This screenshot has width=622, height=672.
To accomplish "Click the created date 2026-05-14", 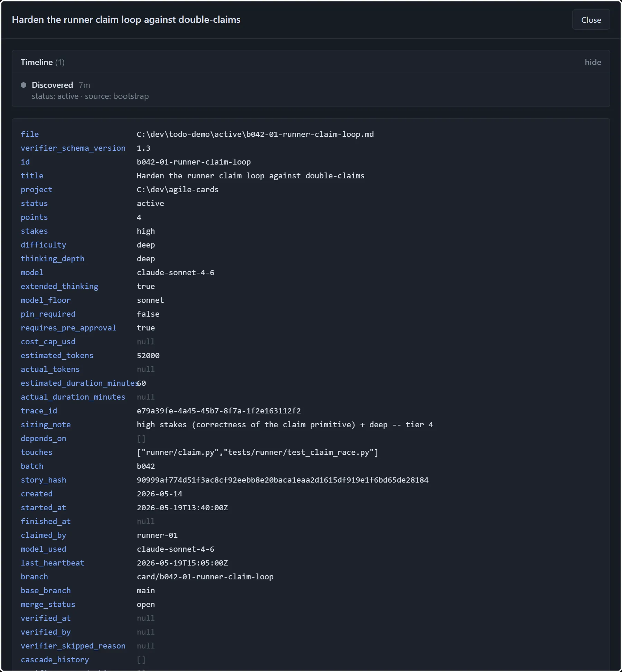I will tap(160, 494).
